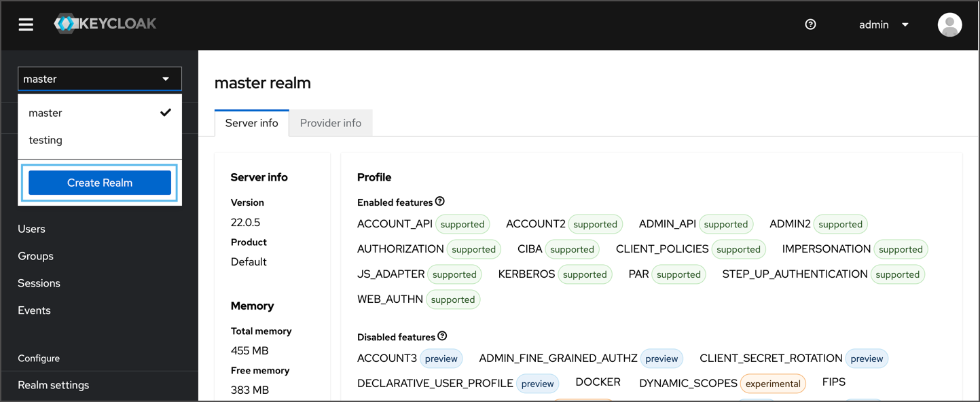The height and width of the screenshot is (402, 980).
Task: Switch to the testing realm
Action: tap(46, 140)
